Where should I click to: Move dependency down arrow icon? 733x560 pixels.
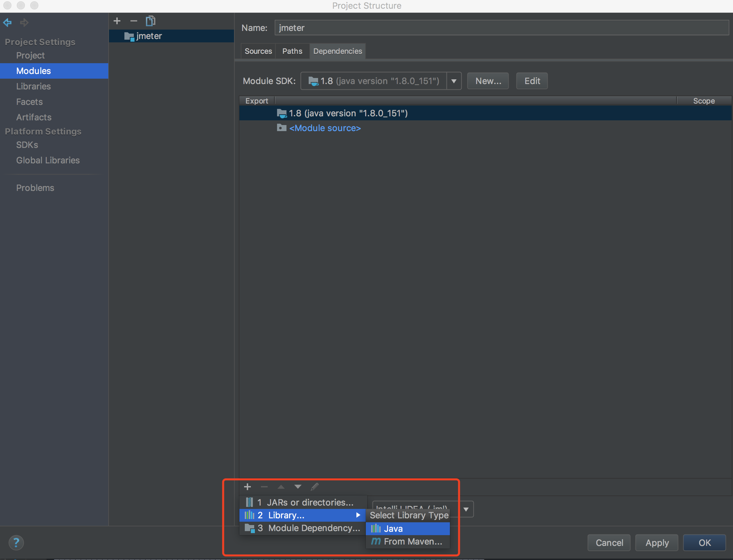point(298,486)
